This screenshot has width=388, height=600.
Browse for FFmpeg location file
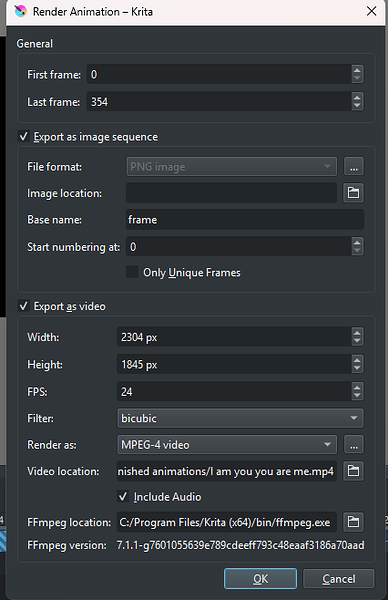coord(353,522)
